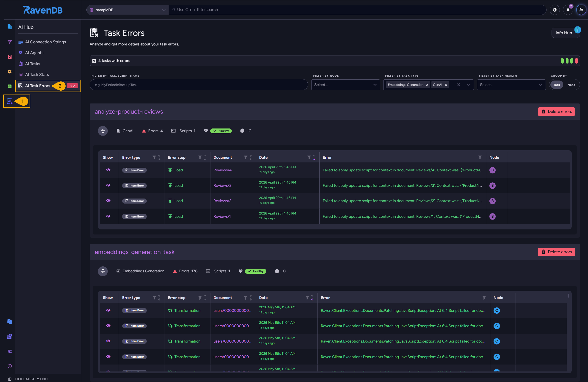Screen dimensions: 588x382
Task: Click the RavenDB logo
Action: (x=43, y=10)
